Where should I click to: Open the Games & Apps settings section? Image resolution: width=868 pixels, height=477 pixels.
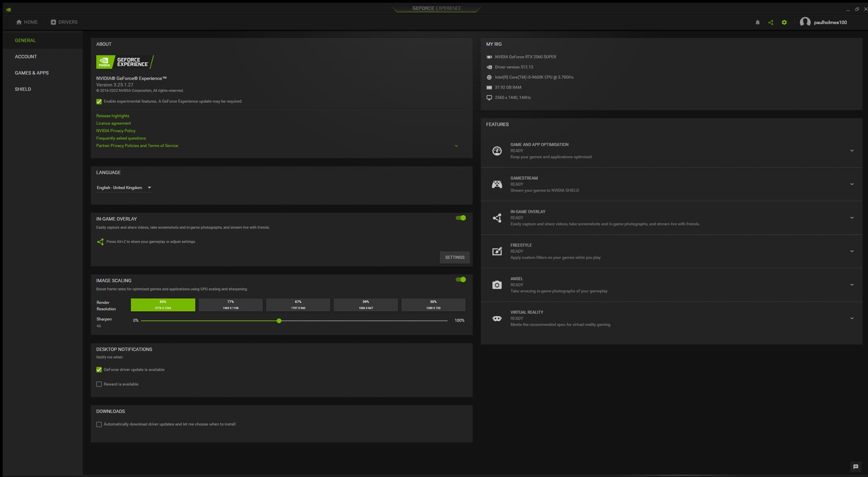click(32, 73)
